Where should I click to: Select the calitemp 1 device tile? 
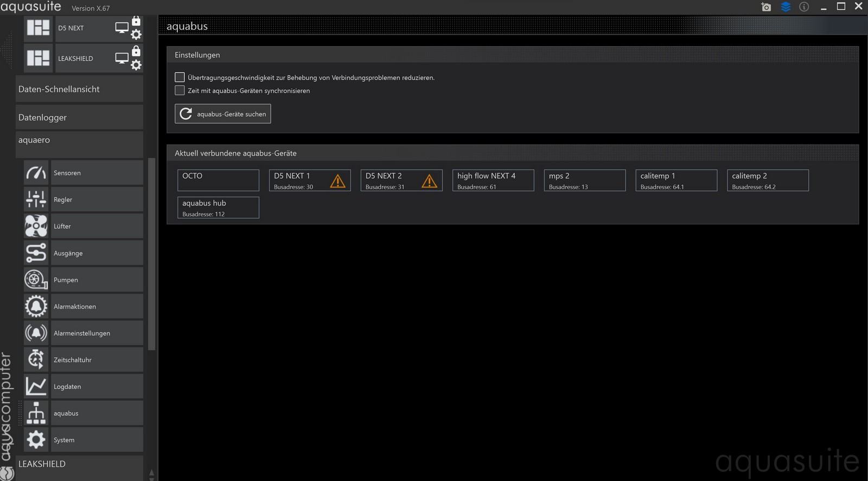[x=676, y=180]
